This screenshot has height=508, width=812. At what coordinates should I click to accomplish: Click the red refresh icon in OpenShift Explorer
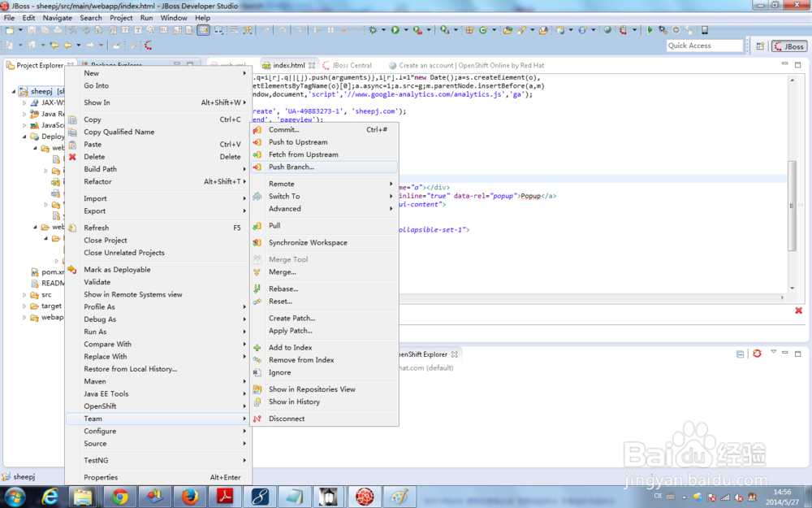pyautogui.click(x=757, y=354)
